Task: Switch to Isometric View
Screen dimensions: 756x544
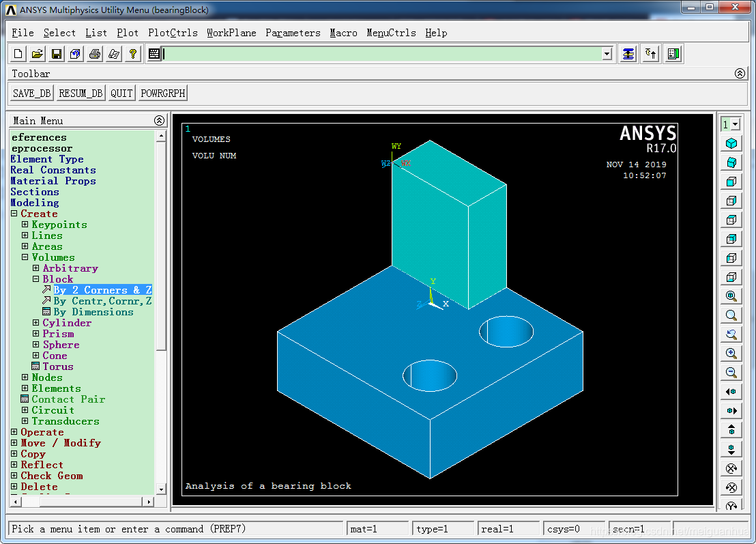Action: (x=731, y=143)
